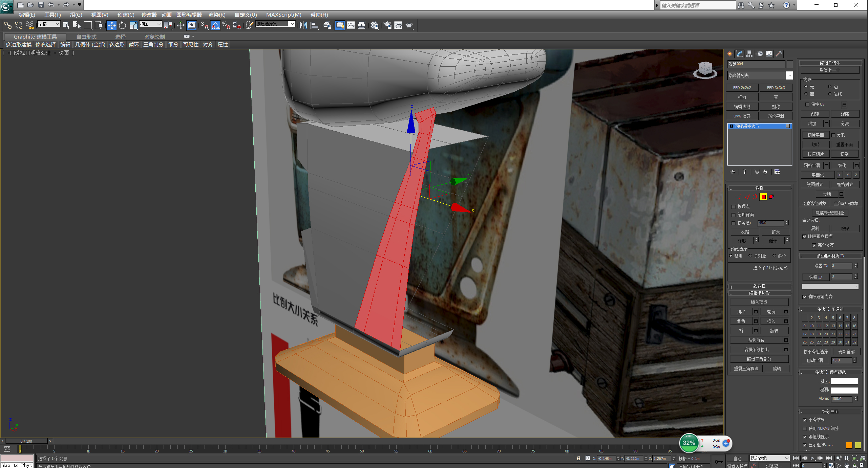Click the 照明 illumination color swatch

click(844, 390)
